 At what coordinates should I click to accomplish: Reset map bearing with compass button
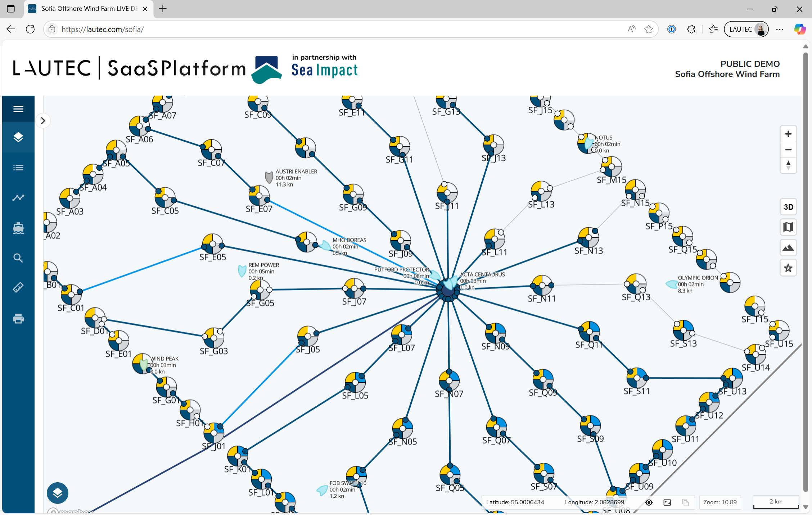[x=788, y=165]
